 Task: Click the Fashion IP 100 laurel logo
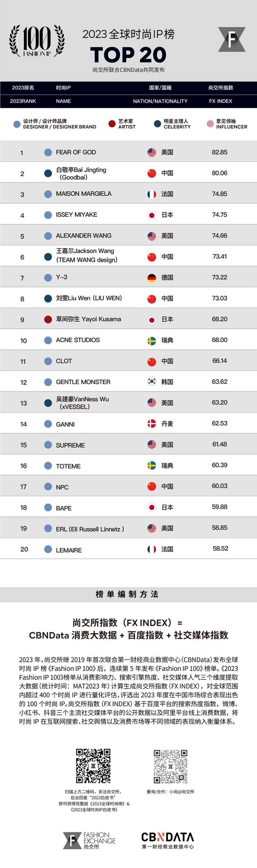click(x=37, y=41)
